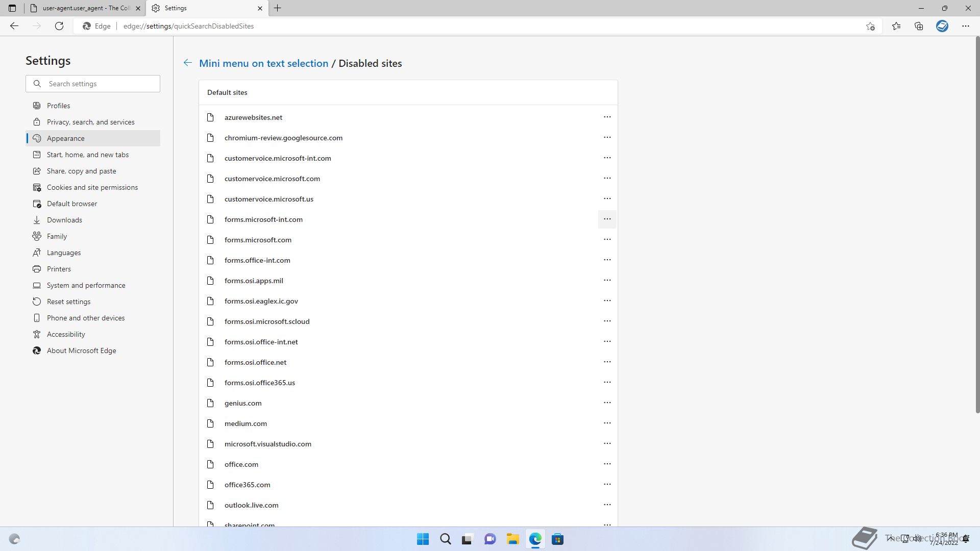Viewport: 980px width, 551px height.
Task: Open Accessibility settings
Action: tap(93, 334)
